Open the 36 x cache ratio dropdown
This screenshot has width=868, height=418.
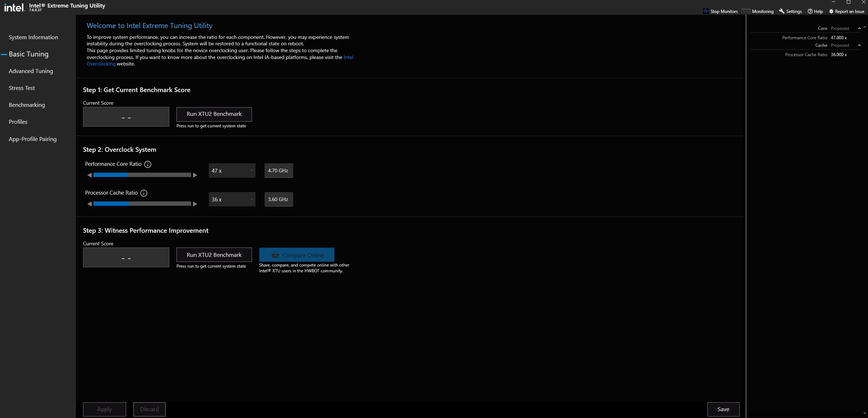(x=232, y=199)
